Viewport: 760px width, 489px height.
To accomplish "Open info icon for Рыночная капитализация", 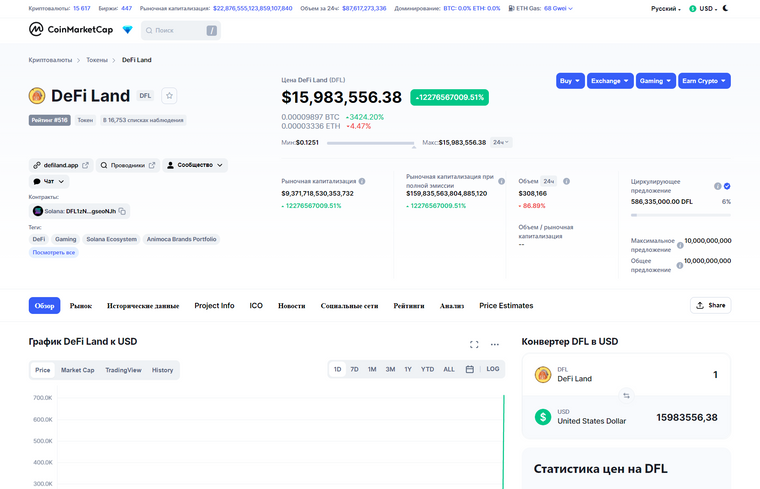I will pyautogui.click(x=362, y=181).
